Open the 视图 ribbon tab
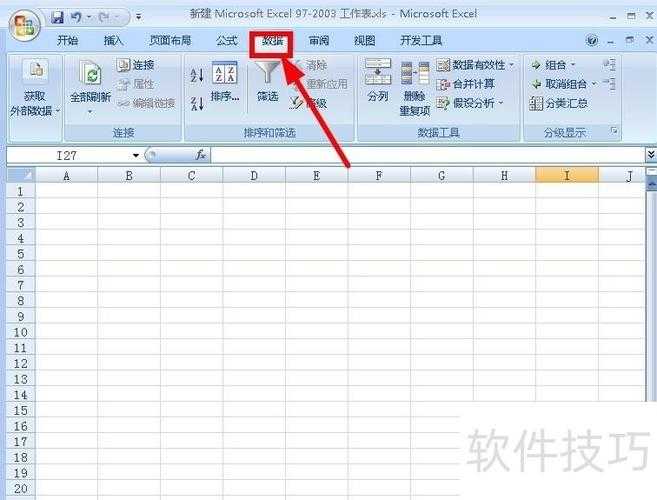 [365, 40]
